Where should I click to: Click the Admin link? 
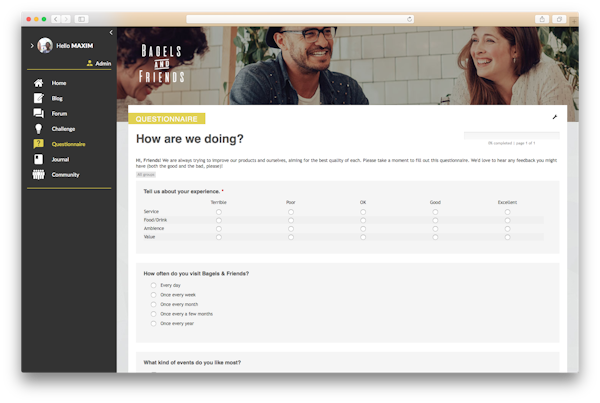tap(103, 64)
